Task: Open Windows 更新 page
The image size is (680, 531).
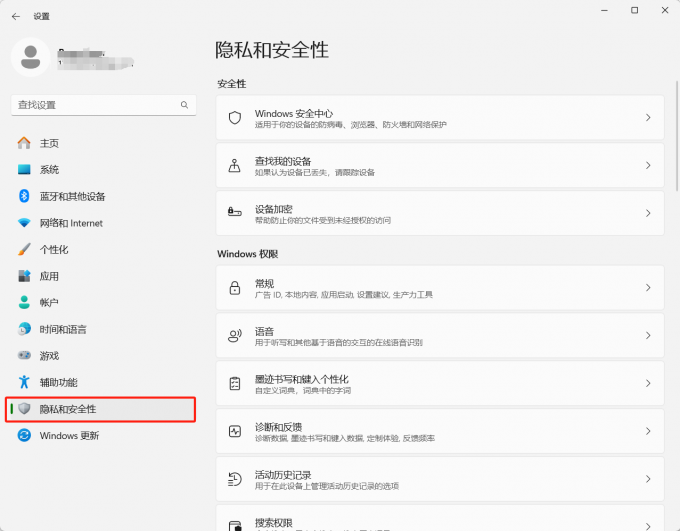Action: point(101,436)
